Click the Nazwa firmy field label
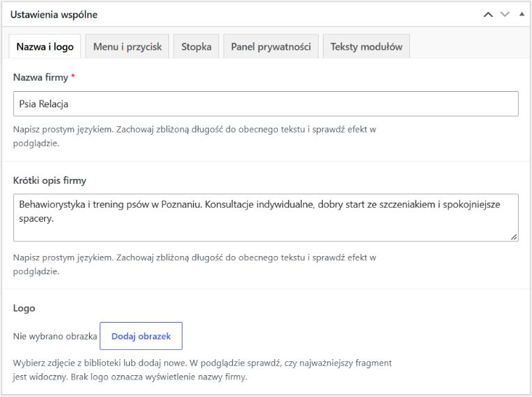This screenshot has height=397, width=532. click(x=41, y=77)
